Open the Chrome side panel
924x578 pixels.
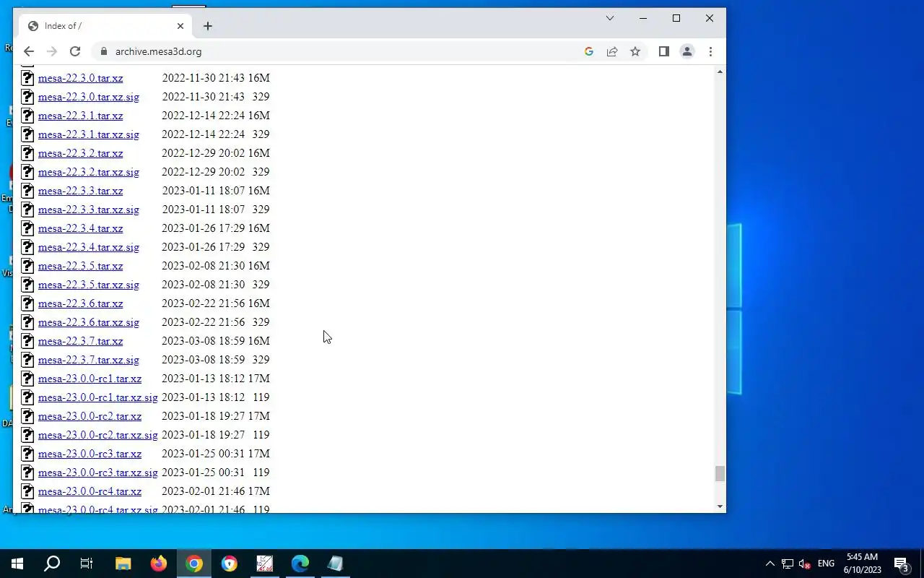664,51
